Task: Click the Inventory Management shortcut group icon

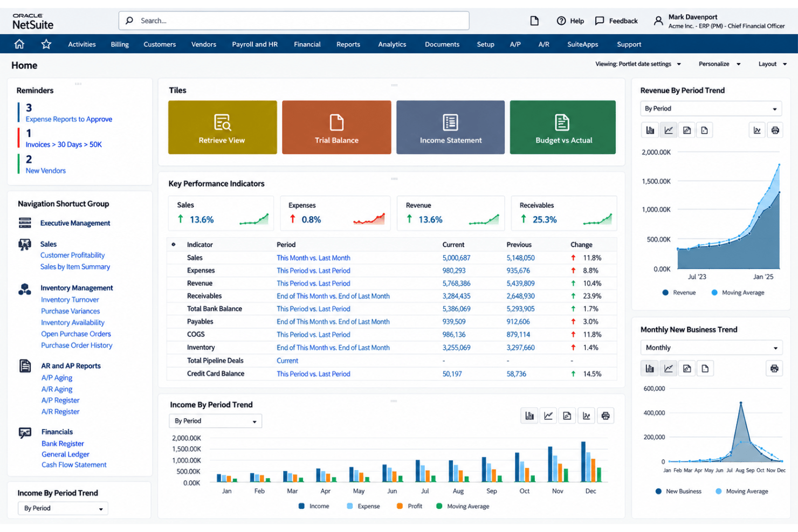Action: pos(25,289)
